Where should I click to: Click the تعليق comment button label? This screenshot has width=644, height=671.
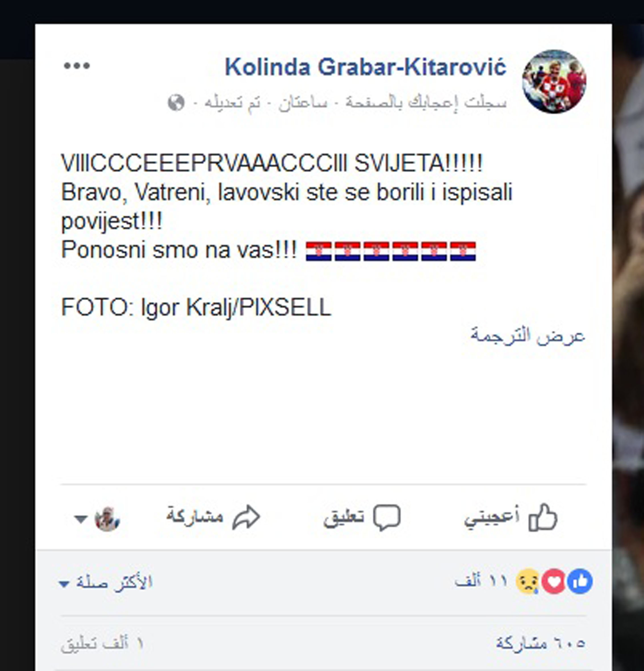click(x=344, y=517)
